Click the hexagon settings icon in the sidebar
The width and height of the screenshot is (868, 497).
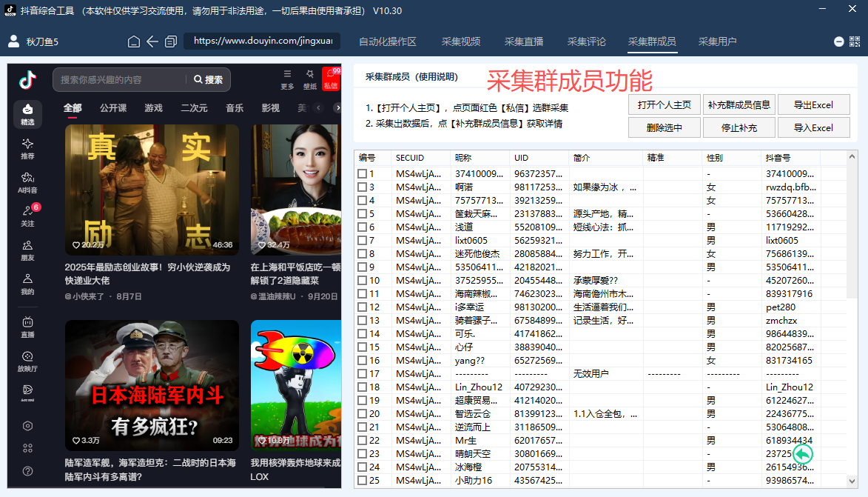tap(27, 426)
